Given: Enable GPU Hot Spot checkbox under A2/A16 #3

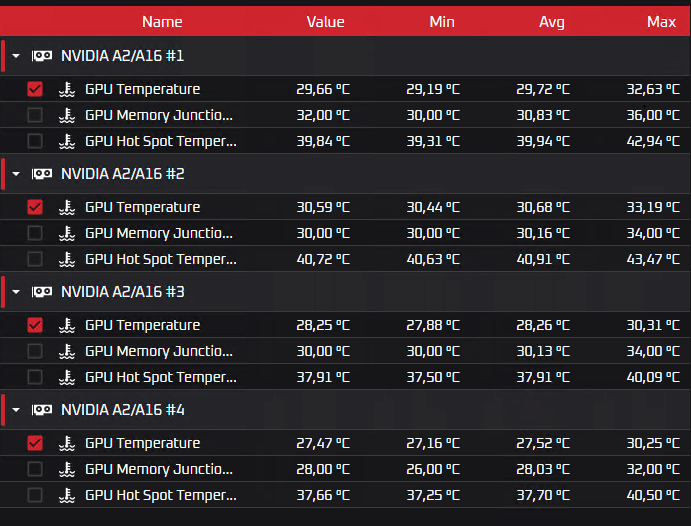Looking at the screenshot, I should [35, 377].
